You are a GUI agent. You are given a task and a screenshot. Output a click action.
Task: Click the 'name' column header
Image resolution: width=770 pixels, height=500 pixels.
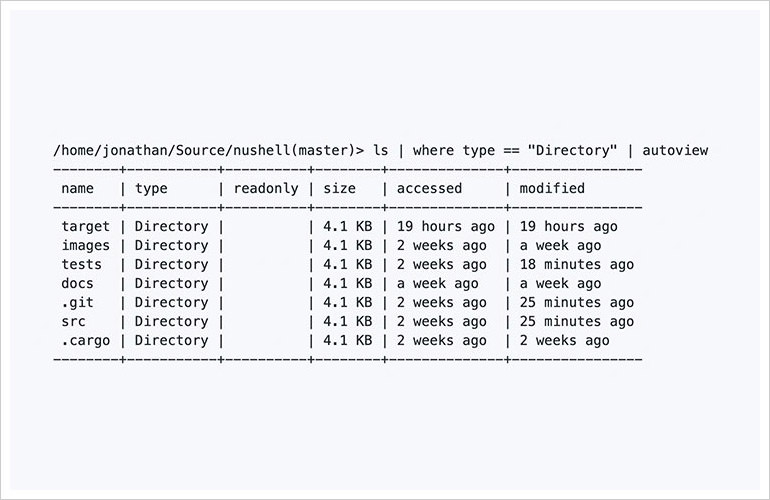[x=77, y=188]
